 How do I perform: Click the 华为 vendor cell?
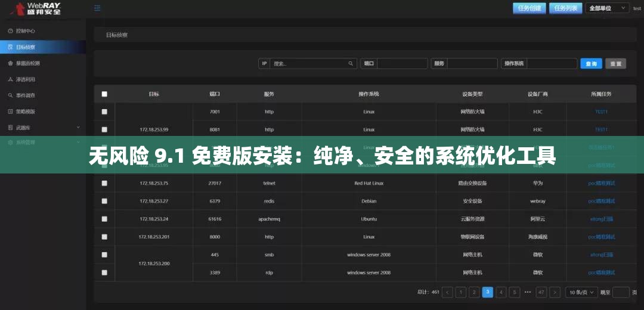pyautogui.click(x=538, y=183)
